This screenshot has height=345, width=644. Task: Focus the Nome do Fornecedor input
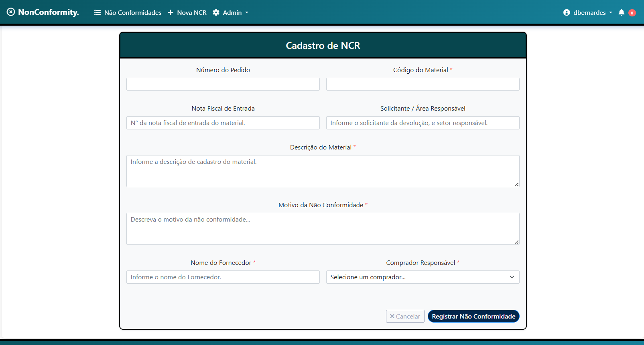(223, 277)
